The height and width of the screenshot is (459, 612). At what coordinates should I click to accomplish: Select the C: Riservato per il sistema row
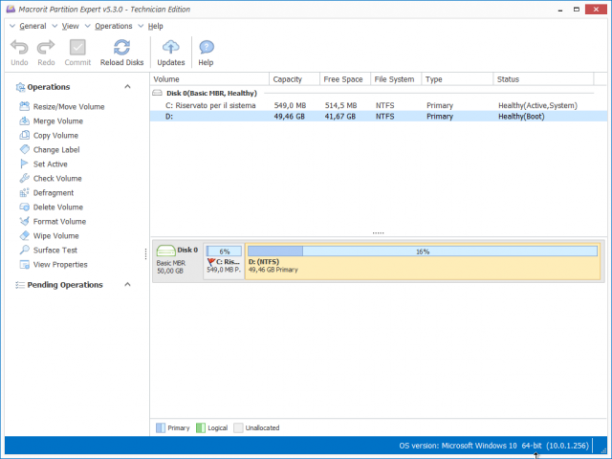[378, 105]
